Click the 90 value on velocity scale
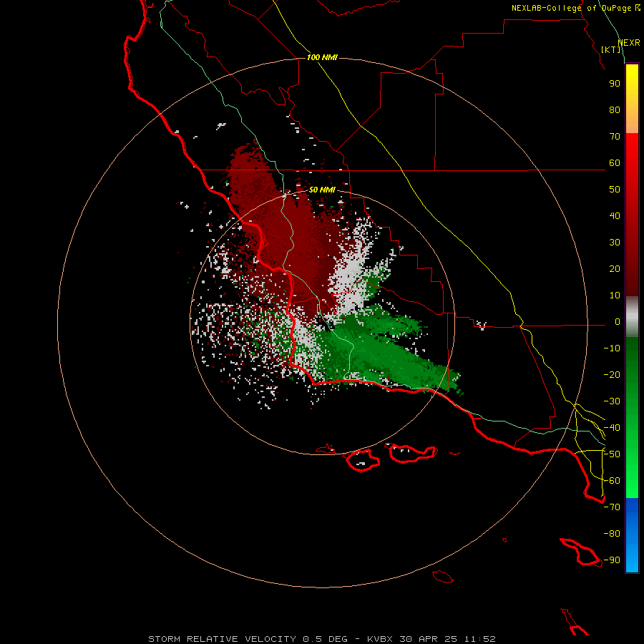This screenshot has height=644, width=644. coord(615,84)
